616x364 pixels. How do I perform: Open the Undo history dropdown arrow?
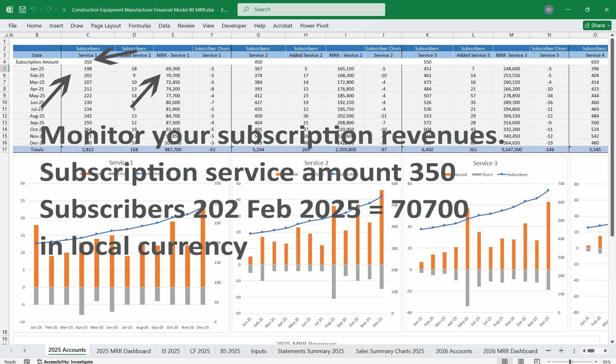40,10
